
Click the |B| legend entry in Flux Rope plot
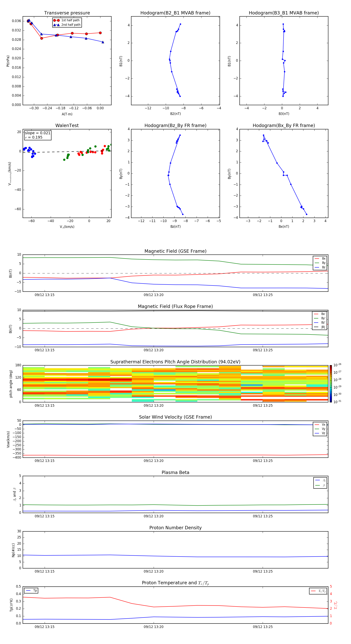320,327
